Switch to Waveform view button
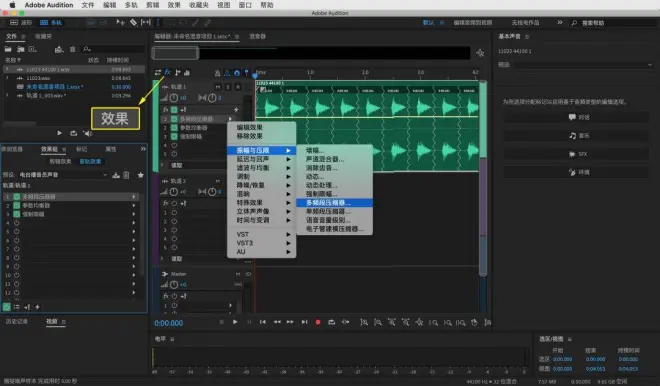This screenshot has width=660, height=386. [x=21, y=23]
